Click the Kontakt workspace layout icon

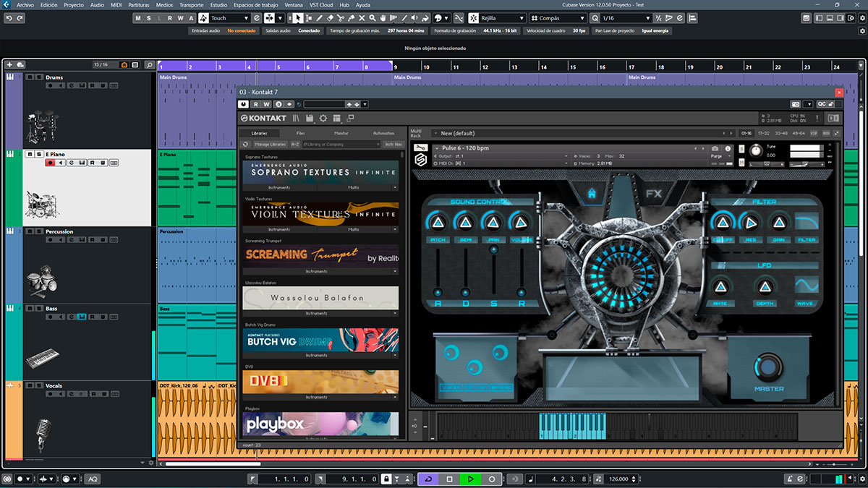[337, 118]
